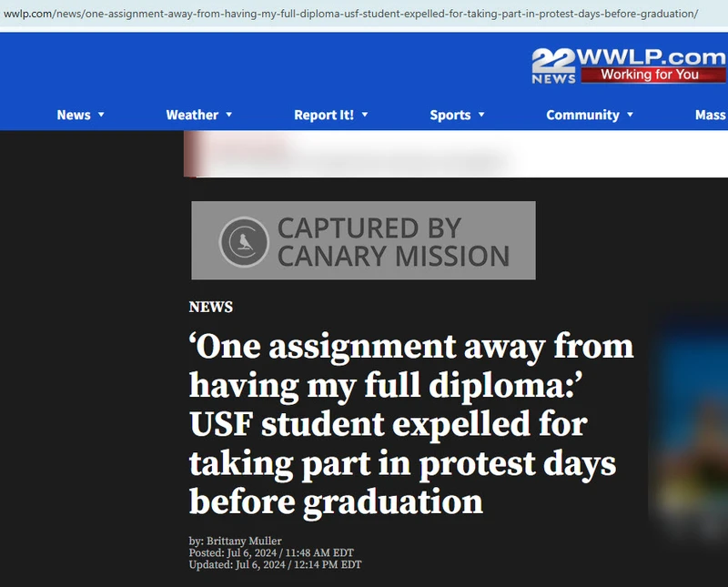Expand the Community menu arrow
Image resolution: width=728 pixels, height=587 pixels.
click(630, 115)
